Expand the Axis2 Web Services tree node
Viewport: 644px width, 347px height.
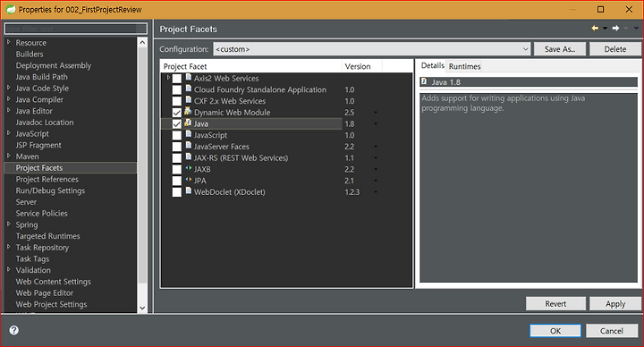pyautogui.click(x=168, y=78)
